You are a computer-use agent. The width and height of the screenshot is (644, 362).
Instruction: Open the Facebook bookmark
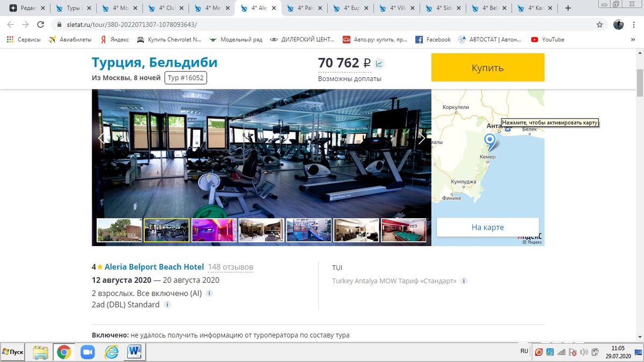coord(433,39)
